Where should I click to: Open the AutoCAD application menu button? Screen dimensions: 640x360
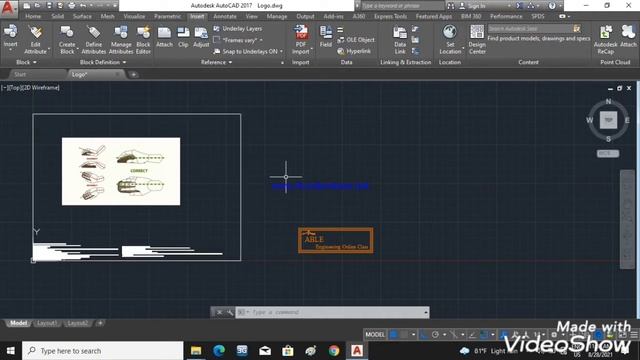(x=8, y=8)
